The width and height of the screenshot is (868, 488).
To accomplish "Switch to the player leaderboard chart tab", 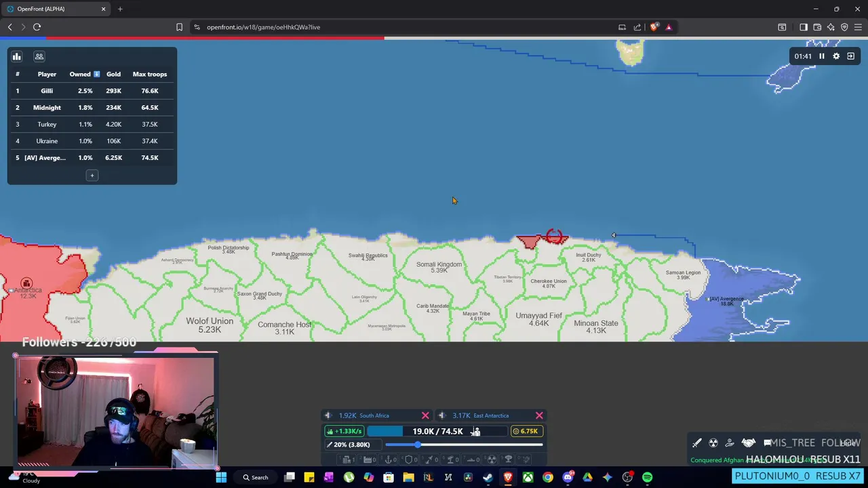I will 17,56.
